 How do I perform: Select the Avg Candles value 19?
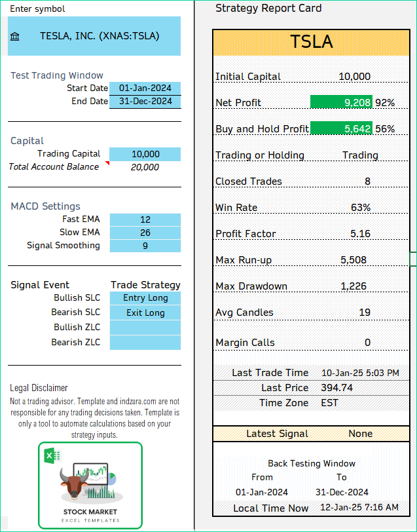[x=365, y=313]
